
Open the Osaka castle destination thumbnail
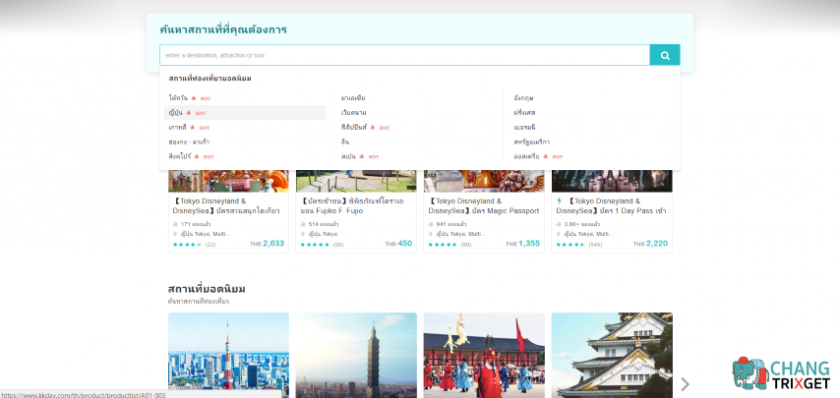[612, 355]
